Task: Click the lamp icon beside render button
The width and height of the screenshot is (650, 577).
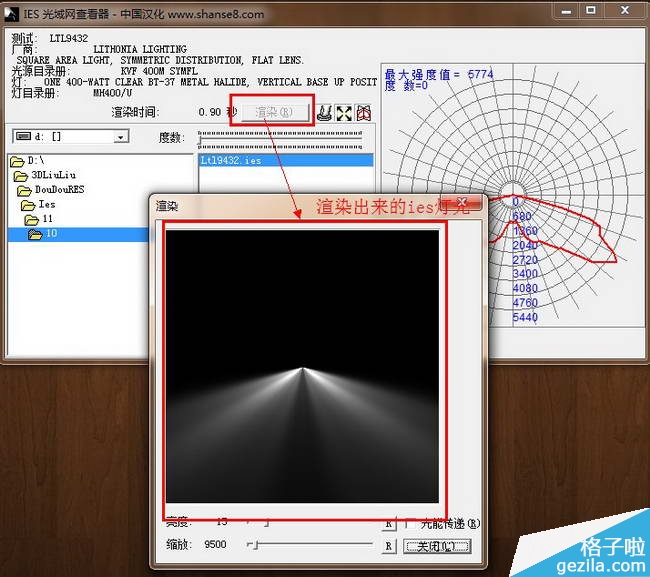Action: 324,113
